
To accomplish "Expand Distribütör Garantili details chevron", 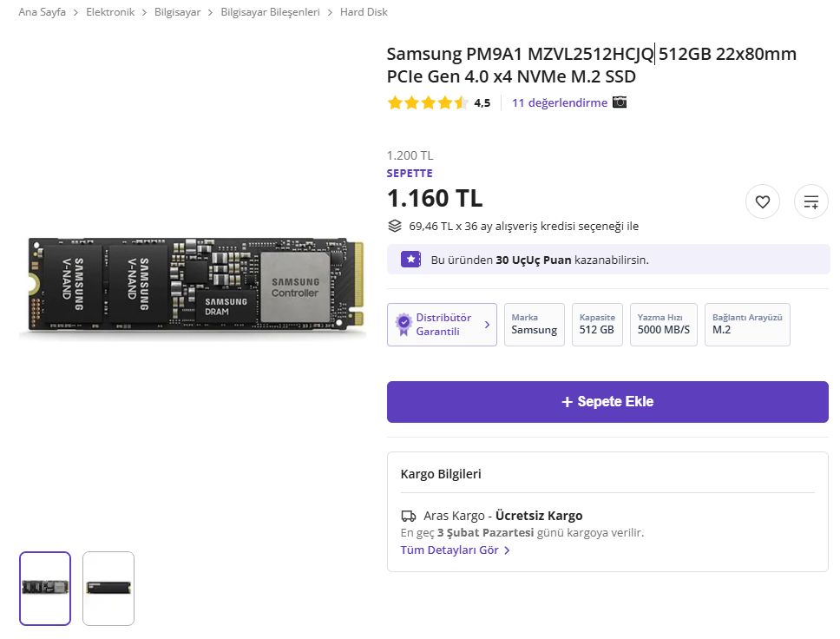I will click(487, 325).
